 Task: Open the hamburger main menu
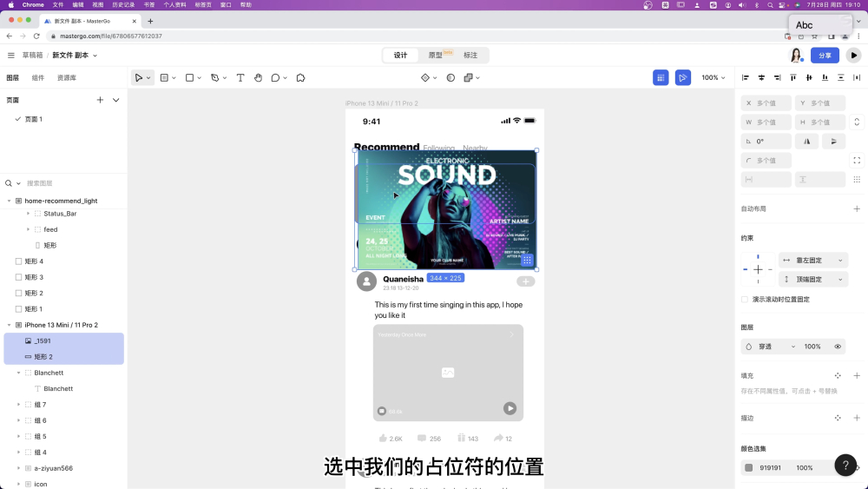click(x=10, y=56)
